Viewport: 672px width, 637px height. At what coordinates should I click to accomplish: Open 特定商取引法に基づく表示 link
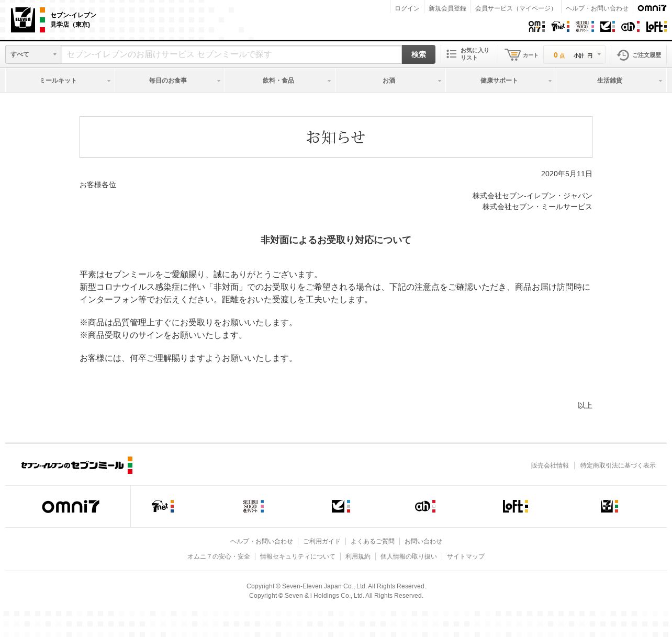click(x=618, y=465)
